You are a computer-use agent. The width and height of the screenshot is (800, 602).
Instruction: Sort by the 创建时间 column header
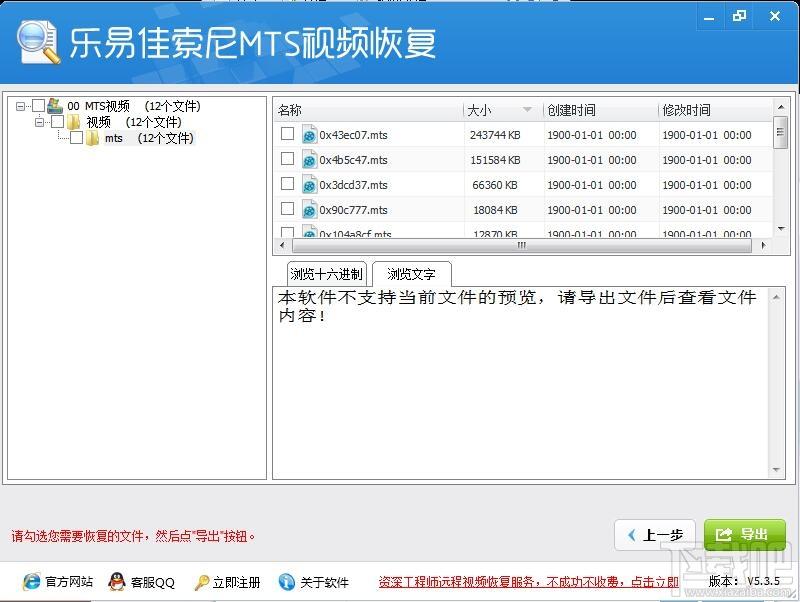[601, 110]
